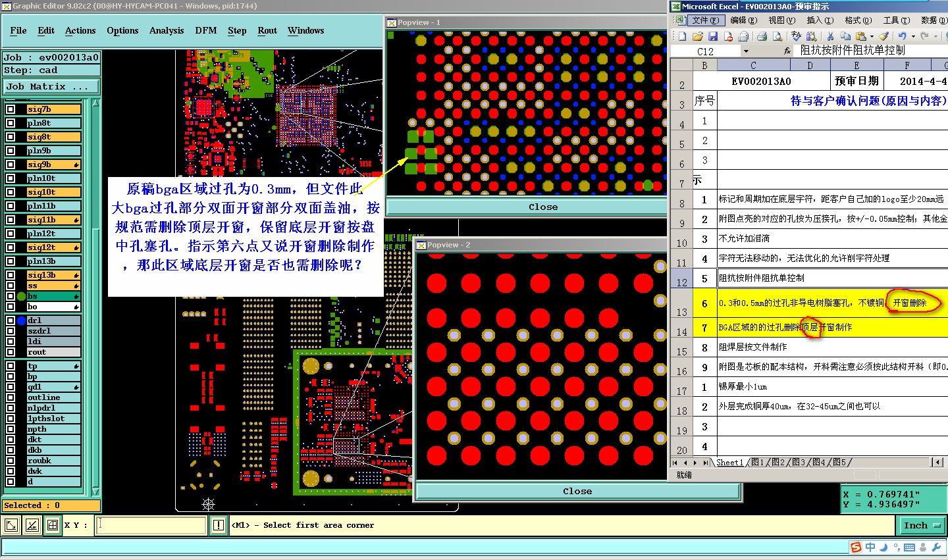Toggle the checkbox for layer rout
Screen dimensions: 948x560
11,352
